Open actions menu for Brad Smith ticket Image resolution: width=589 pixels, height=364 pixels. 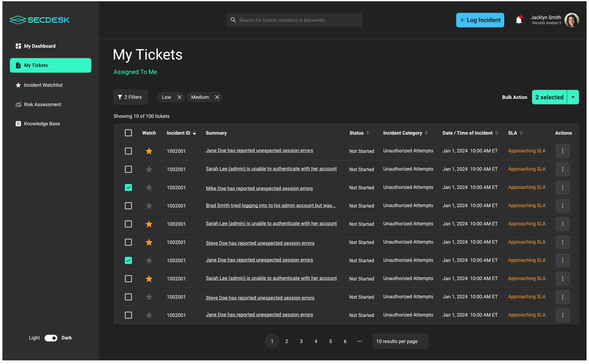pos(563,206)
